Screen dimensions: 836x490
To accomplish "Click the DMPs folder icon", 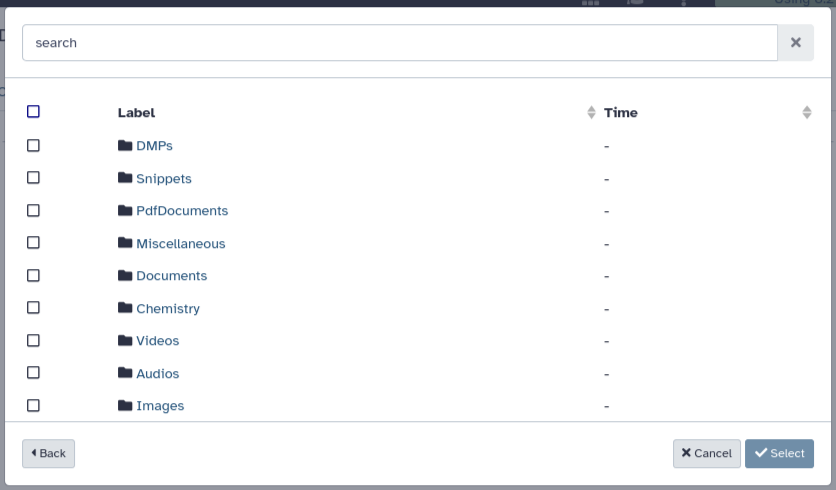I will point(125,145).
